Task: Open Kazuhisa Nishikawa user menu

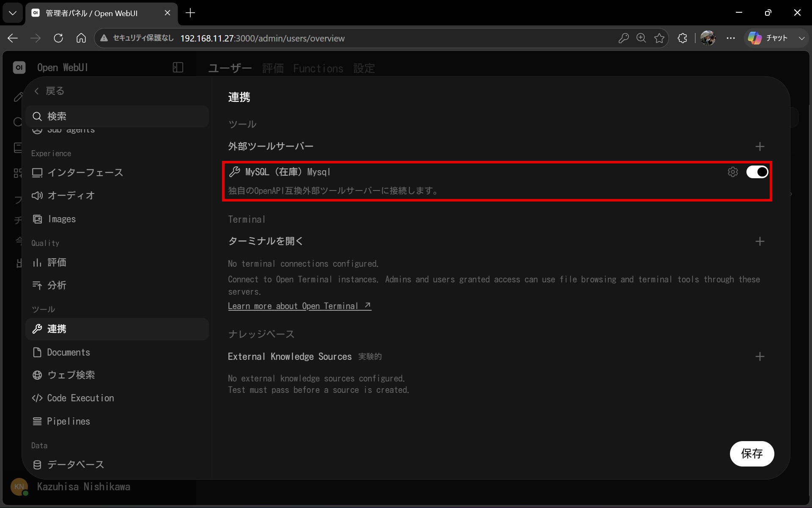Action: (x=71, y=487)
